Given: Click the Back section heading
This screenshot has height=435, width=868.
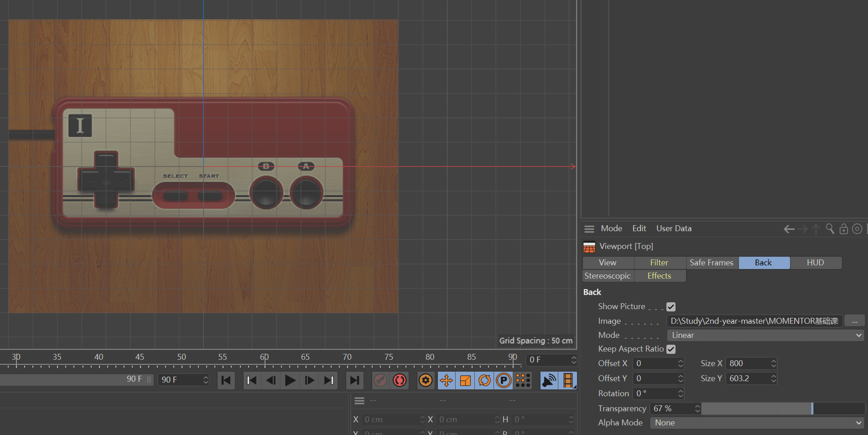Looking at the screenshot, I should click(592, 292).
